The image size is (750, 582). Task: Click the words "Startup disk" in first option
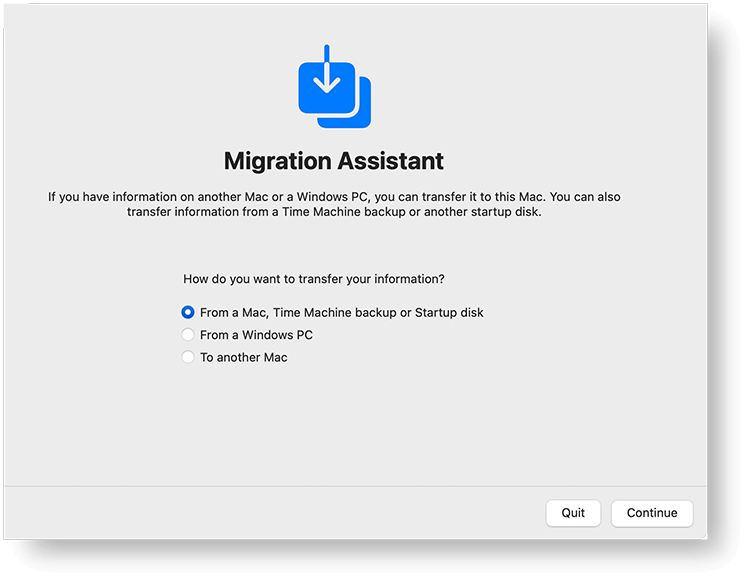[x=449, y=312]
